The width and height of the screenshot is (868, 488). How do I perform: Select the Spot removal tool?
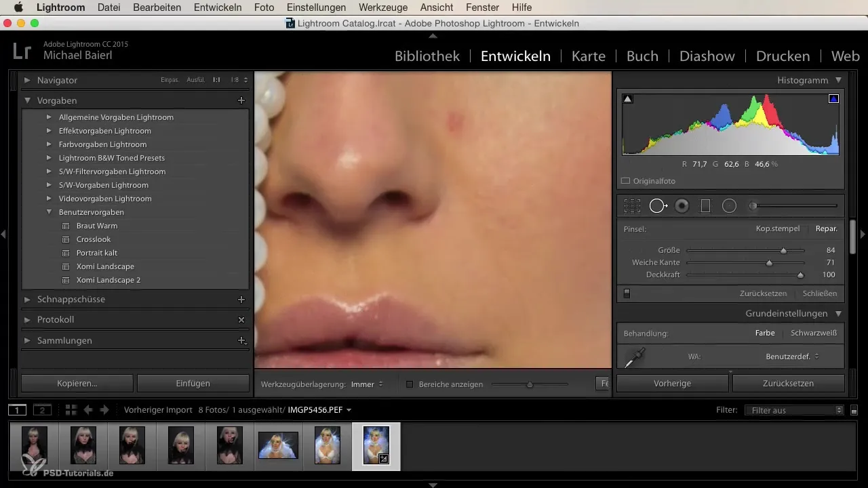coord(658,206)
